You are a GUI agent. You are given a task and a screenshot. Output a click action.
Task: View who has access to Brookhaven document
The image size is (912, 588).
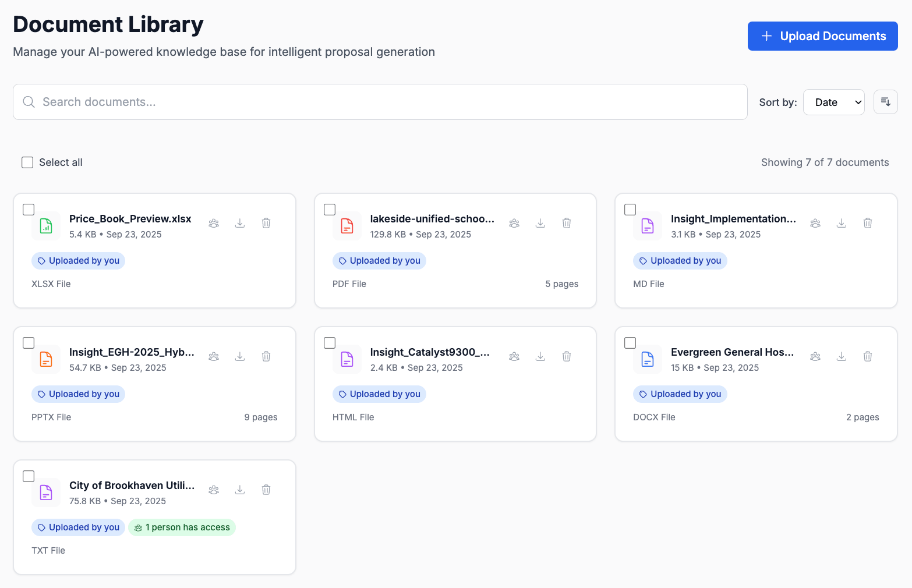point(182,527)
